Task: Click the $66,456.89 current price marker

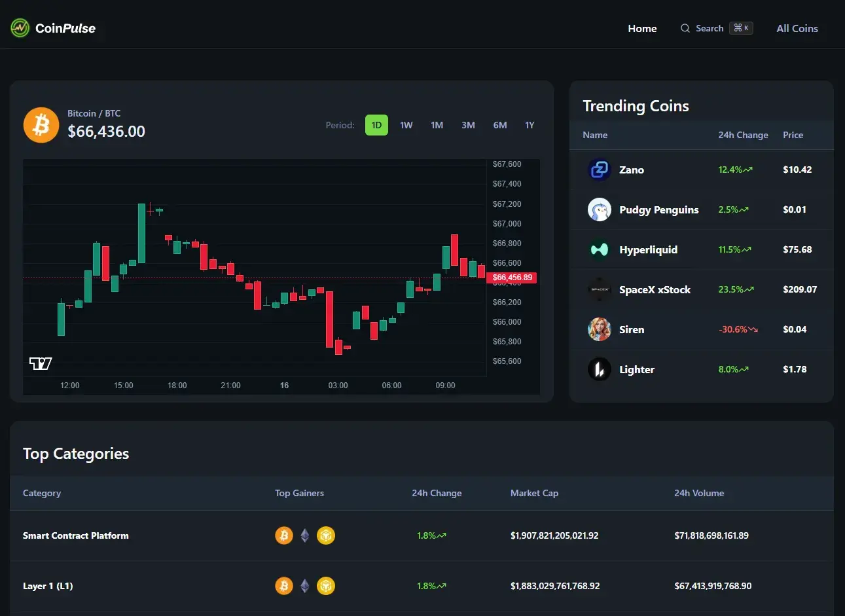Action: pyautogui.click(x=512, y=278)
